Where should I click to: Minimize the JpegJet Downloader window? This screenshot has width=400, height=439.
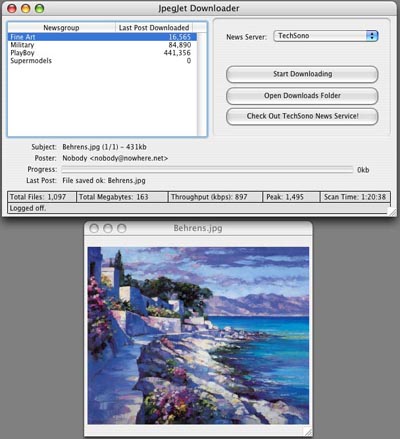(26, 8)
